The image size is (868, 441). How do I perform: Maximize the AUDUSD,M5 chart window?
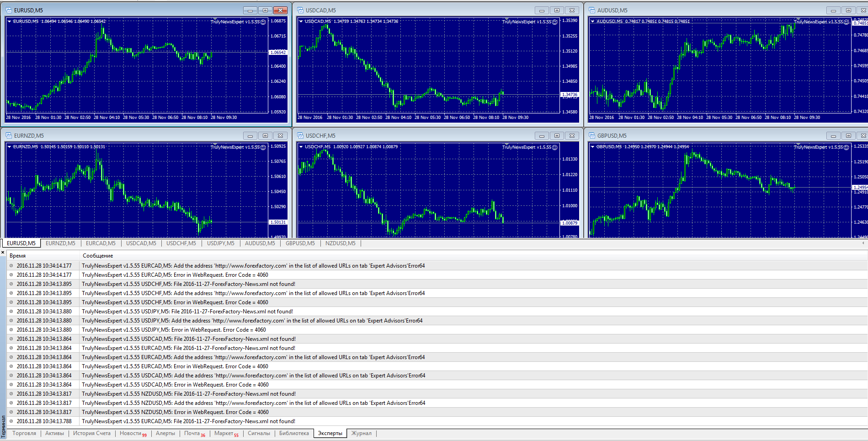coord(848,10)
